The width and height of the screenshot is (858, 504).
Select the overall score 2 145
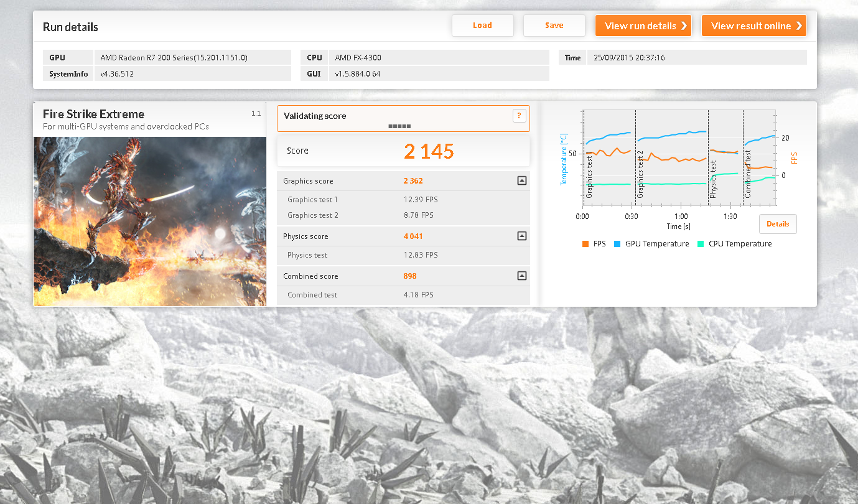[x=429, y=151]
